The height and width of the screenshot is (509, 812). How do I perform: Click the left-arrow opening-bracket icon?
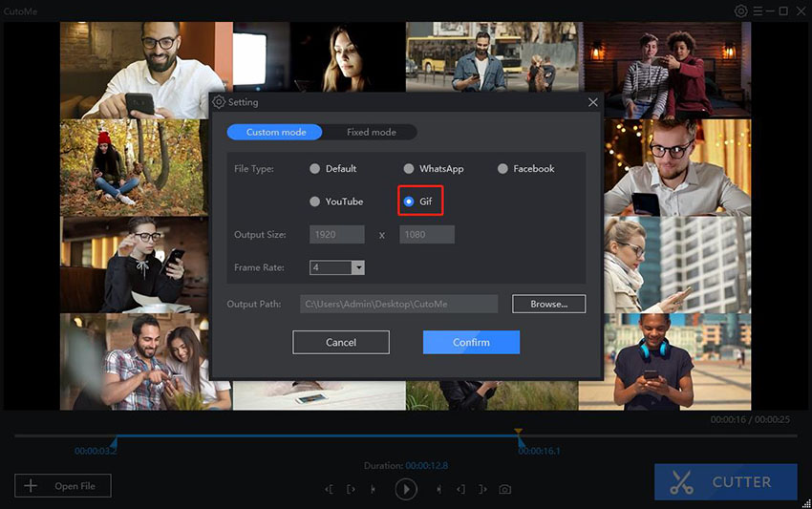point(329,489)
